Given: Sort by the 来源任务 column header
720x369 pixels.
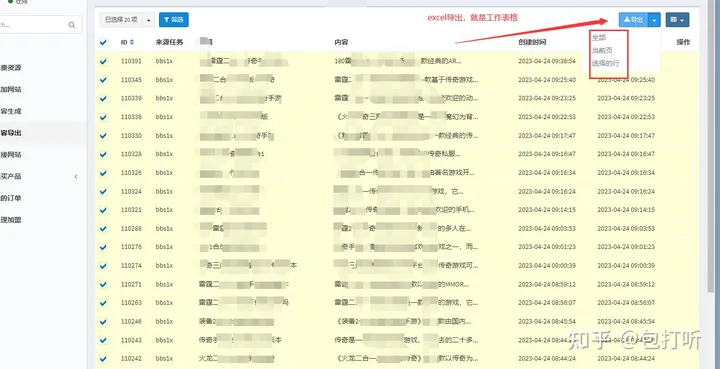Looking at the screenshot, I should [x=169, y=42].
